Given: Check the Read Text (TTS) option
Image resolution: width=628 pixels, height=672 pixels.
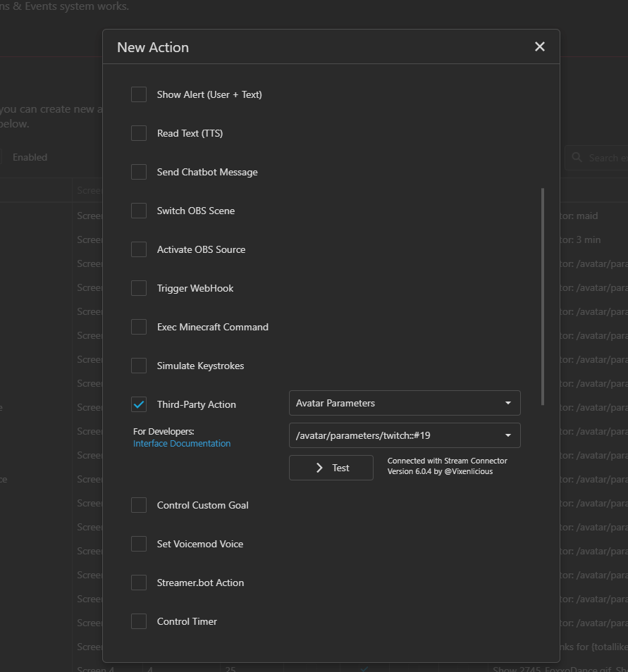Looking at the screenshot, I should [139, 133].
